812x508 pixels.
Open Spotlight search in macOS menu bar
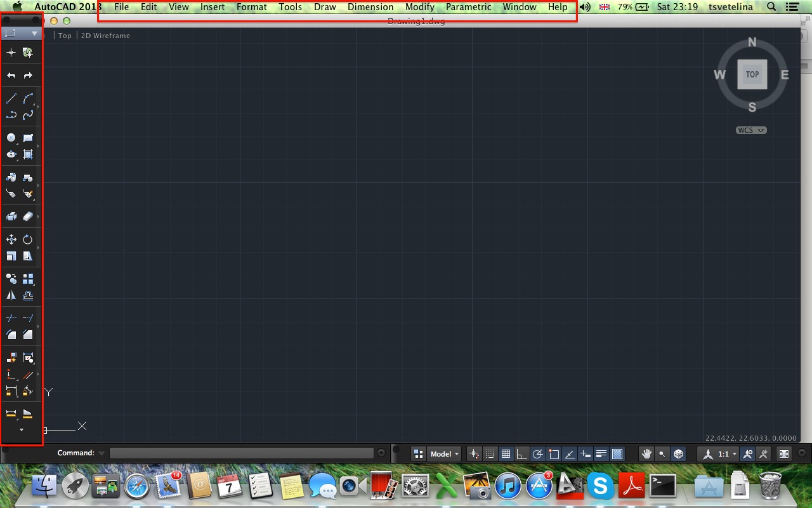click(x=771, y=7)
